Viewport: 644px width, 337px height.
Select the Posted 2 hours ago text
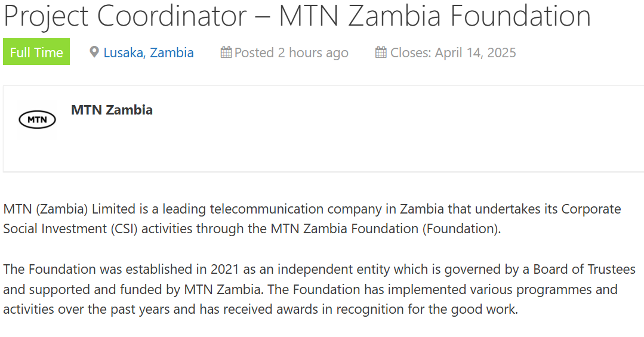(x=291, y=52)
